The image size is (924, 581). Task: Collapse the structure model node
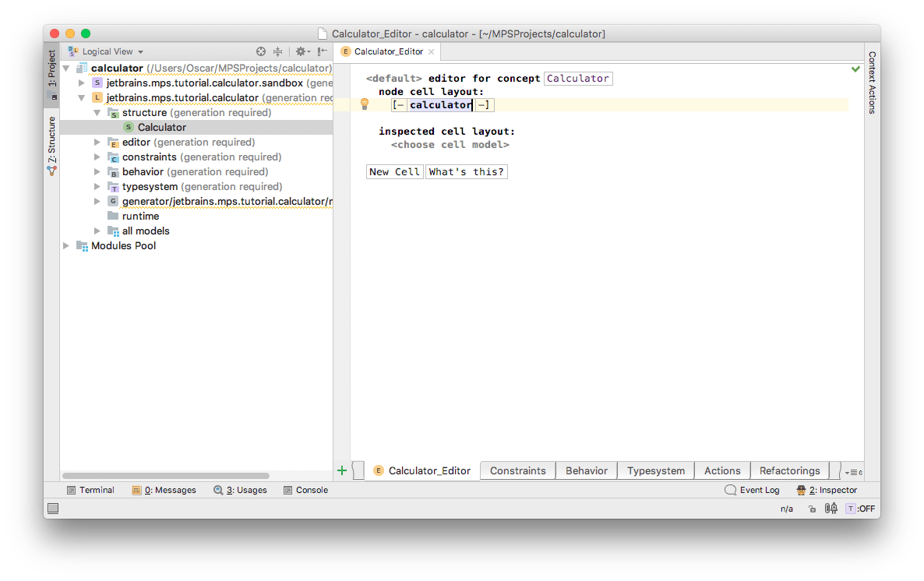(x=97, y=113)
